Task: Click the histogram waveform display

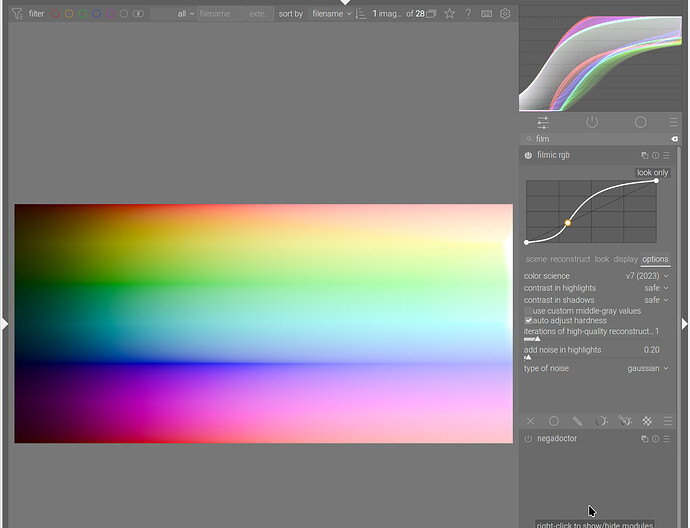Action: pyautogui.click(x=600, y=61)
